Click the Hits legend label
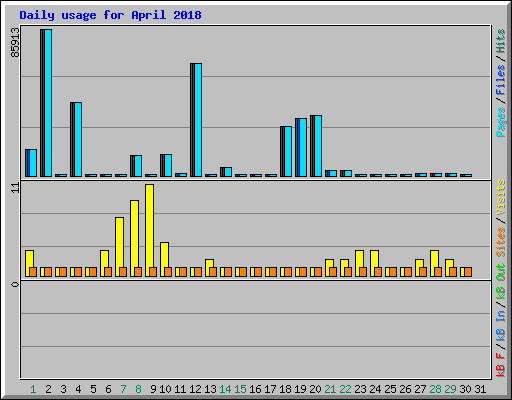The image size is (512, 400). click(501, 41)
